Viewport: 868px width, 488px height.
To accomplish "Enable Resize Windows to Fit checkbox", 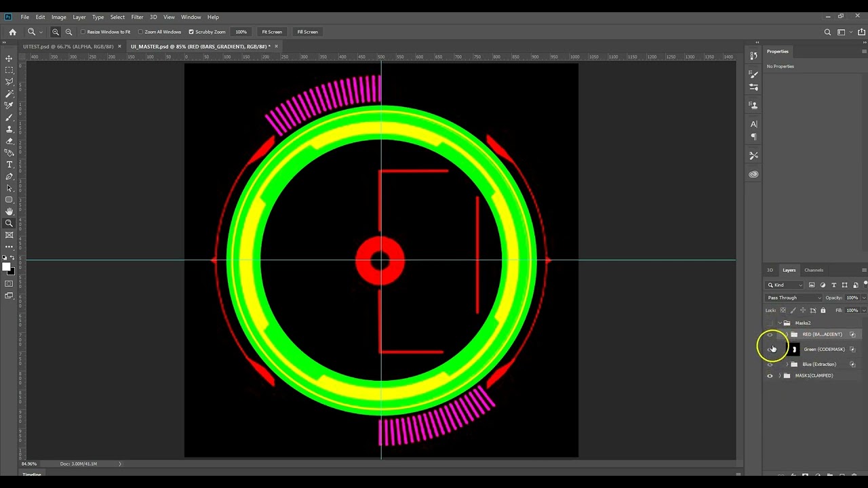I will coord(83,32).
